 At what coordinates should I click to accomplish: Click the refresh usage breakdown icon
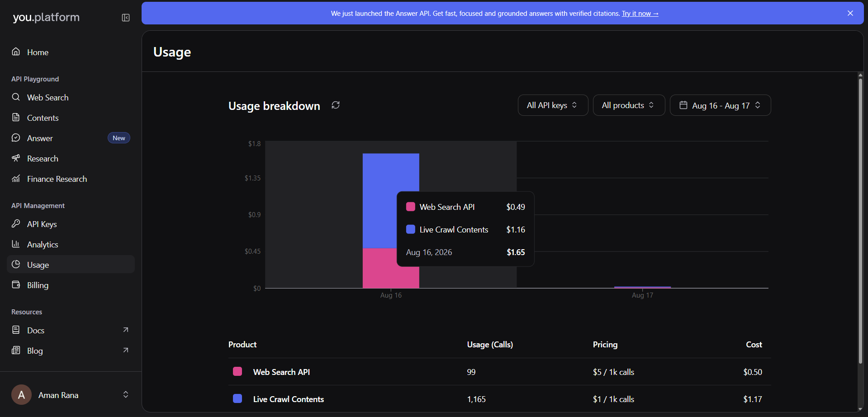pyautogui.click(x=336, y=105)
